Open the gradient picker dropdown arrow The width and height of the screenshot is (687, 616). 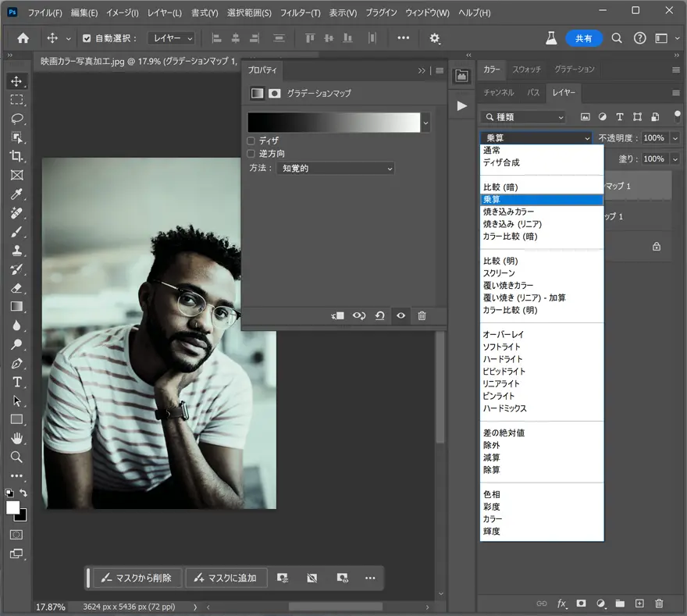tap(425, 123)
